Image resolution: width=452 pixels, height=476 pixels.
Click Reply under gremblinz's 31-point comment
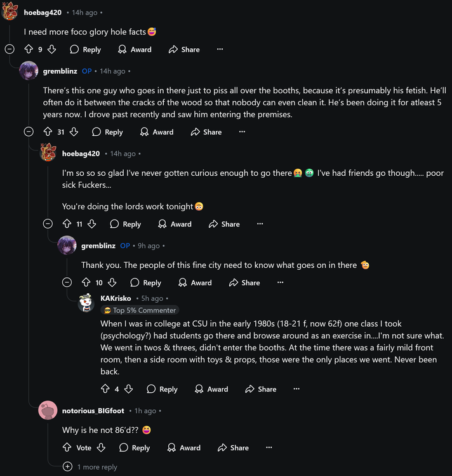point(107,132)
